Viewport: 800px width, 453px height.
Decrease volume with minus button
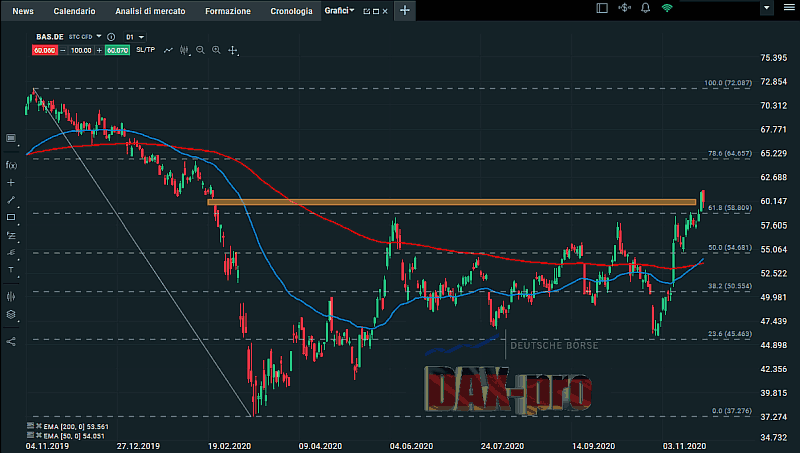[63, 50]
